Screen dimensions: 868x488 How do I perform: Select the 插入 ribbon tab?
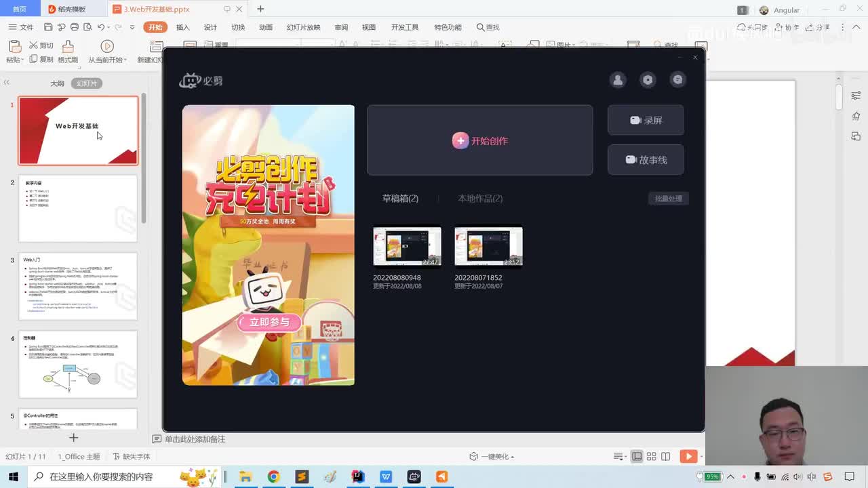click(183, 27)
